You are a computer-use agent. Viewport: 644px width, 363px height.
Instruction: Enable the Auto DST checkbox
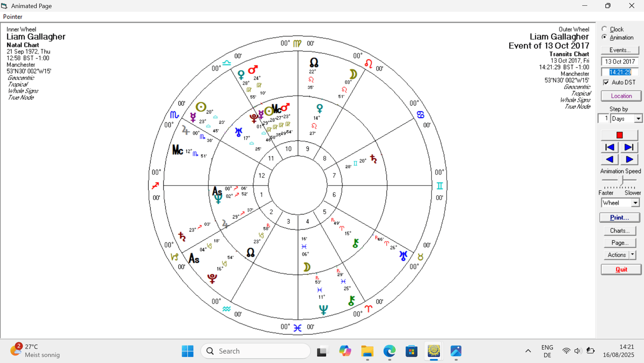click(x=606, y=82)
